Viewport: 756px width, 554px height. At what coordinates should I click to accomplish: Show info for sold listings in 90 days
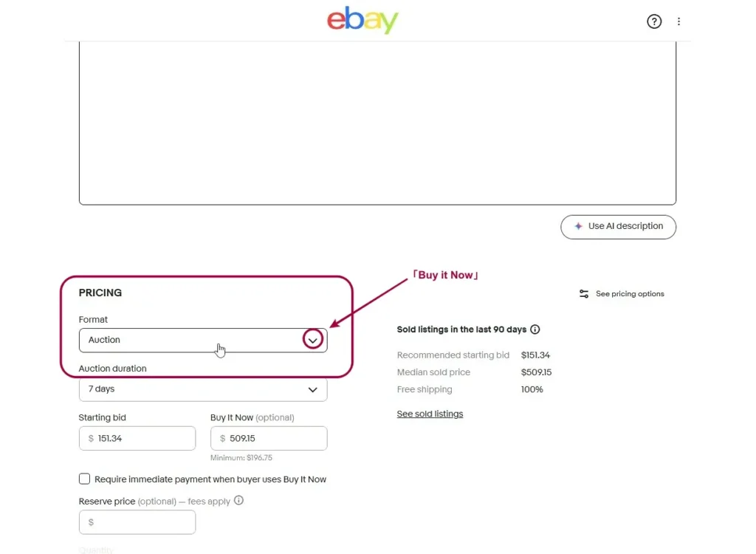click(x=535, y=329)
